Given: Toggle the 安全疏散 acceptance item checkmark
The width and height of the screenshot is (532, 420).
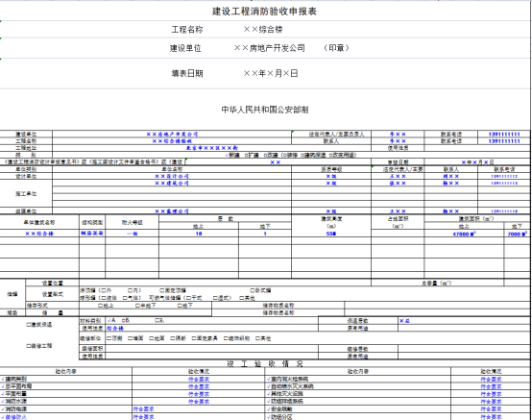Looking at the screenshot, I should [268, 408].
